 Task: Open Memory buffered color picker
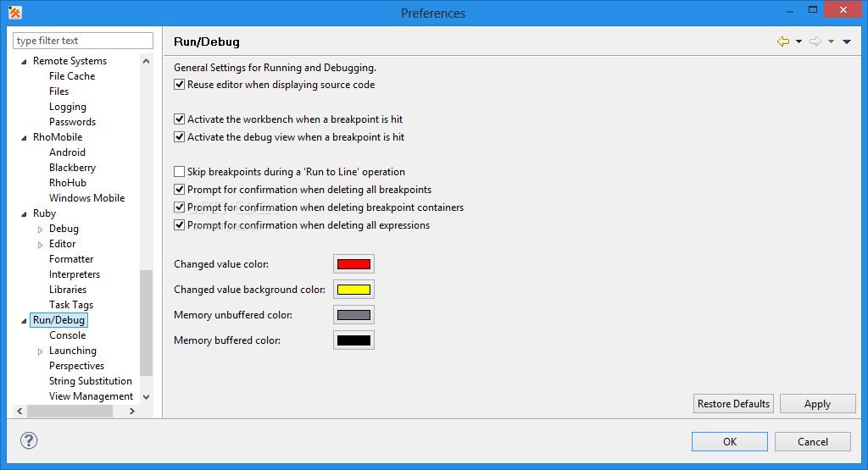[353, 340]
